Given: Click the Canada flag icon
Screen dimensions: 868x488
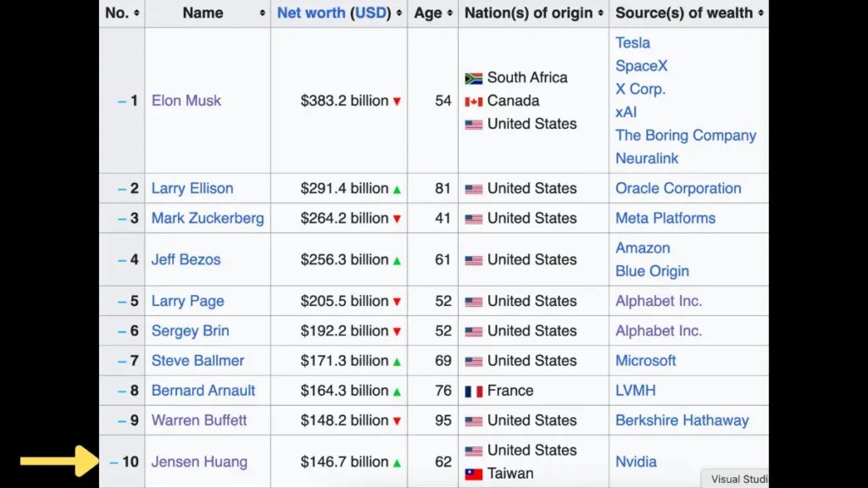Looking at the screenshot, I should point(474,102).
